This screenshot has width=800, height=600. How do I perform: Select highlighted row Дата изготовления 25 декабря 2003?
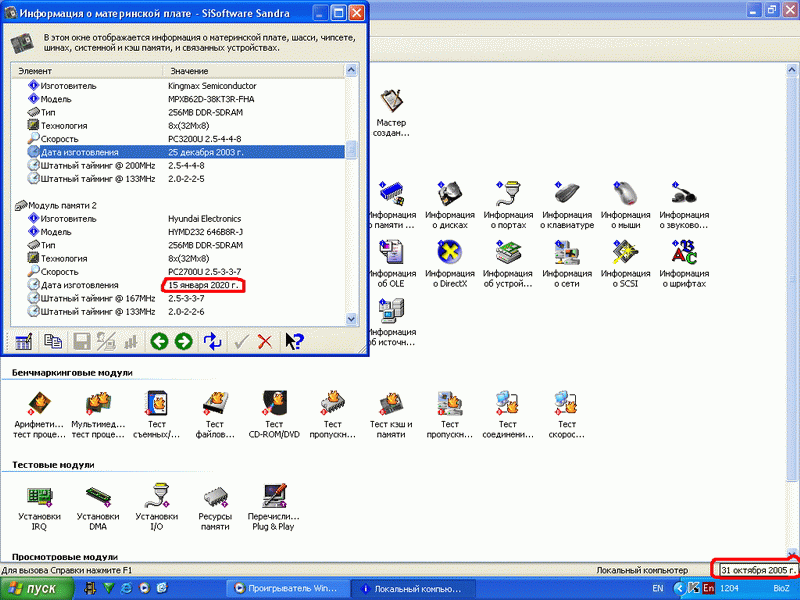click(186, 152)
